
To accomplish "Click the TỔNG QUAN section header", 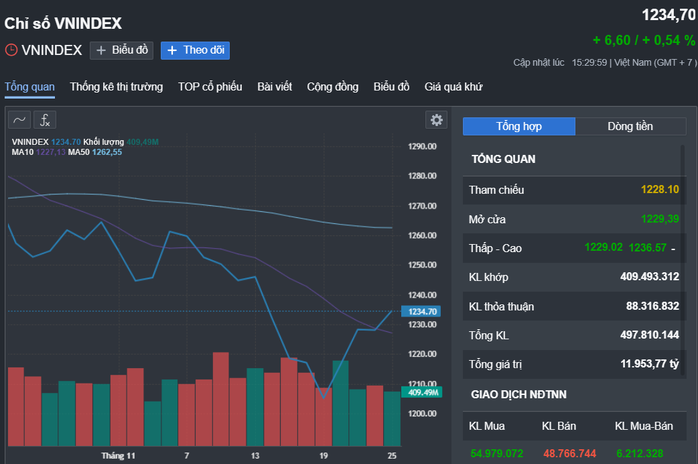I will 503,159.
